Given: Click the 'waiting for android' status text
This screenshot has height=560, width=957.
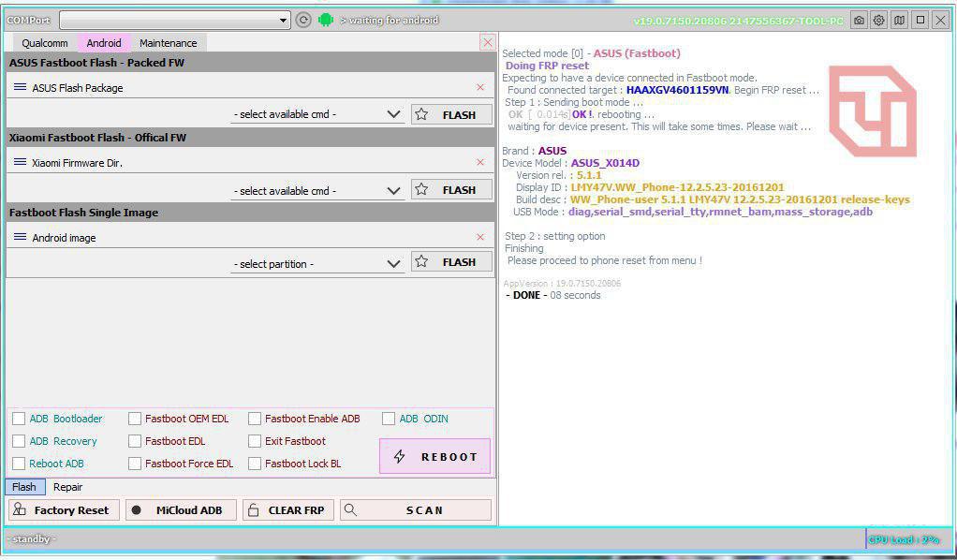Looking at the screenshot, I should [x=390, y=21].
